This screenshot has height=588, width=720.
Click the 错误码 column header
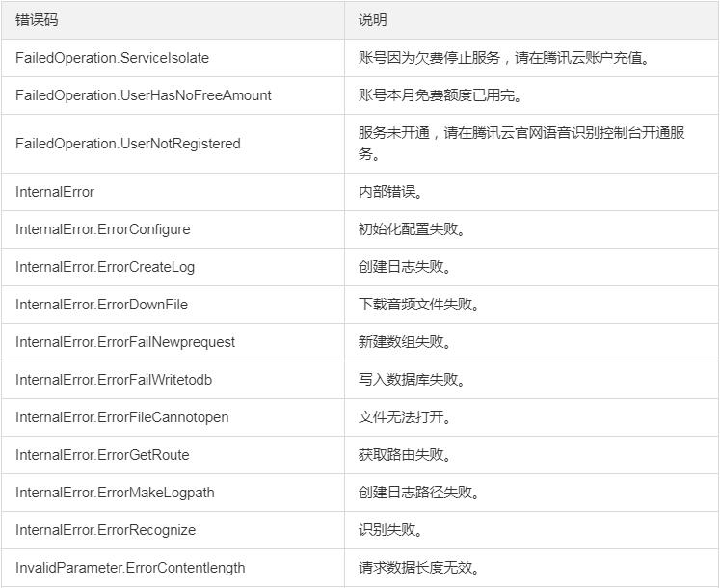[x=37, y=20]
